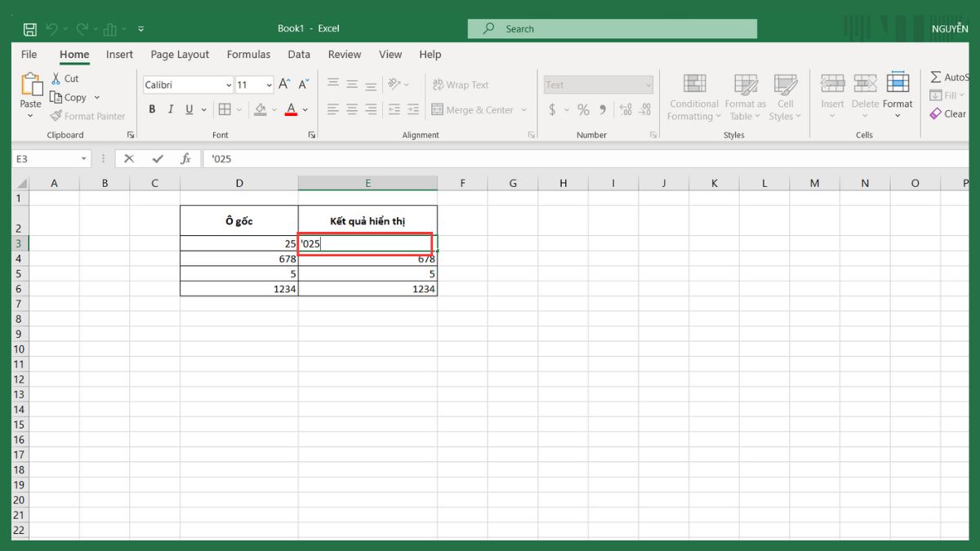This screenshot has height=551, width=980.
Task: Toggle Bold formatting
Action: click(152, 109)
